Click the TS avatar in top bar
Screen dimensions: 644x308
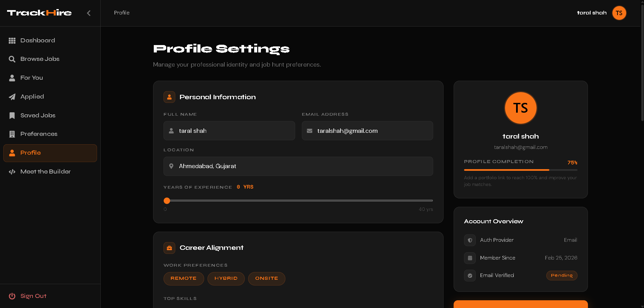pos(619,13)
